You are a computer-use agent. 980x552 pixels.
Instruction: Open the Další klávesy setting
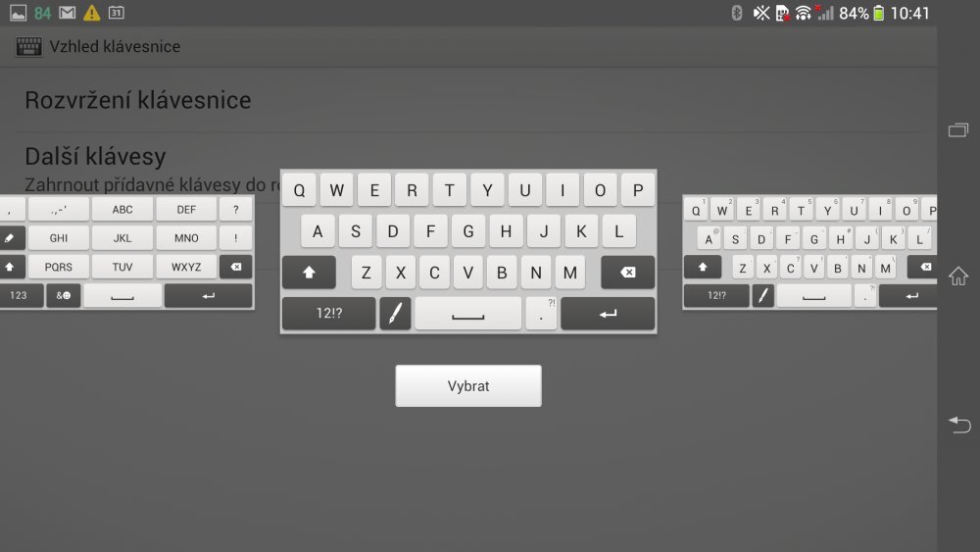[95, 156]
